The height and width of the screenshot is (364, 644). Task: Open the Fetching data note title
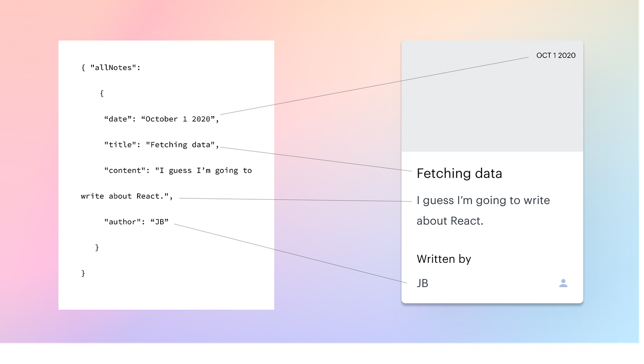click(459, 173)
